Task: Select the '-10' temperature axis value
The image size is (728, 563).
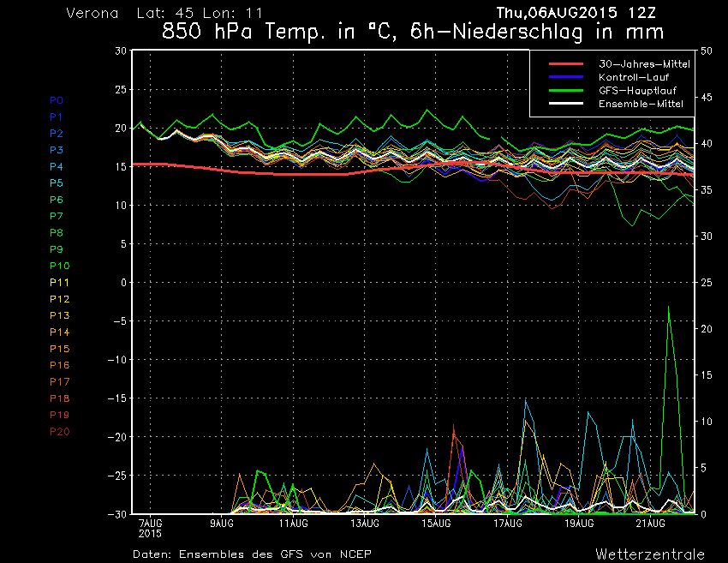Action: (117, 360)
